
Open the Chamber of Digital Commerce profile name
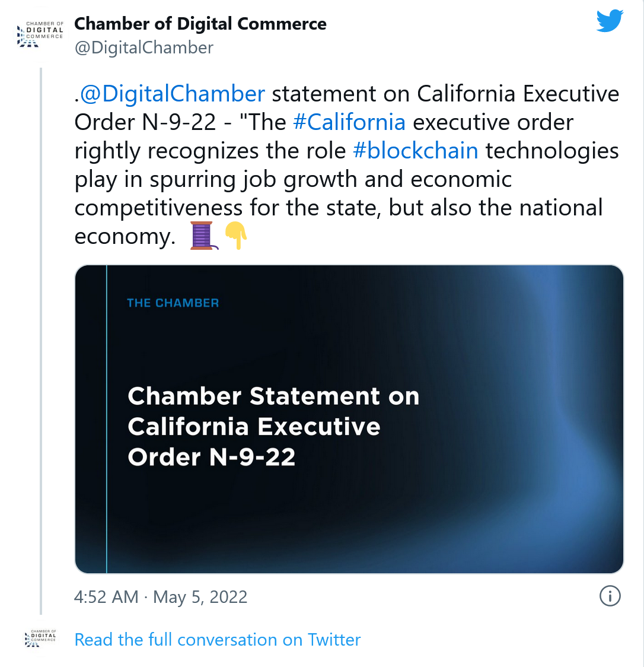click(200, 24)
